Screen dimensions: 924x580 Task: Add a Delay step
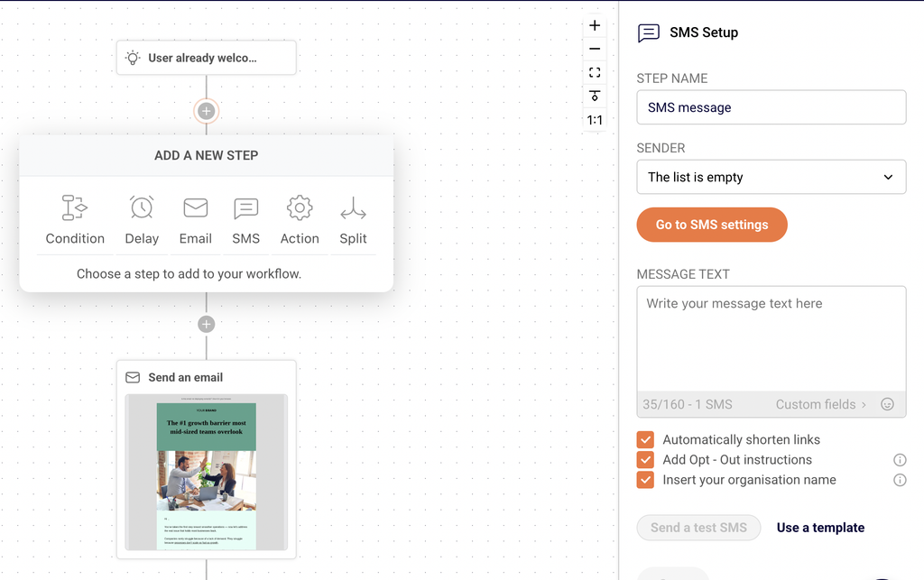[x=142, y=220]
